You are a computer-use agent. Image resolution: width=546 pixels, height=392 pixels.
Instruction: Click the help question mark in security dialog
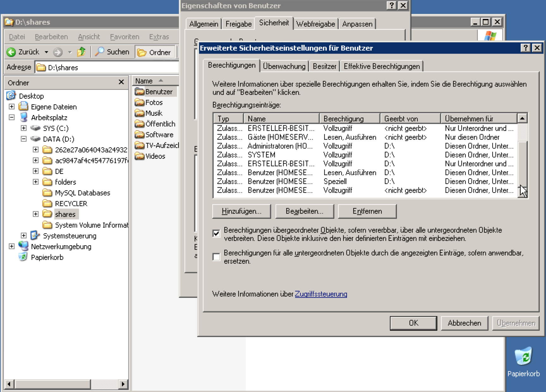coord(525,48)
